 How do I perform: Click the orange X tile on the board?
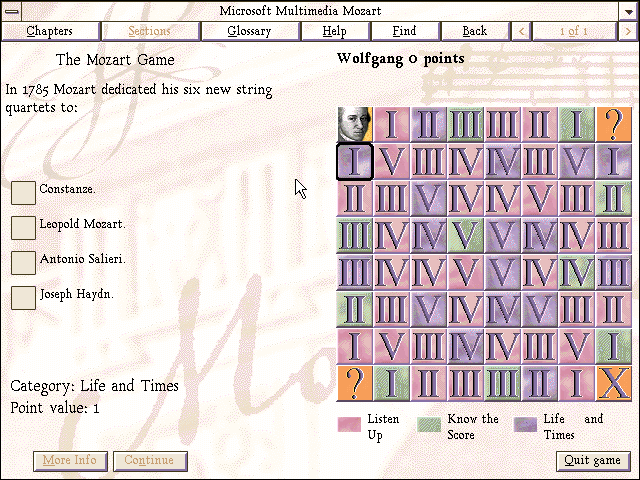point(613,383)
